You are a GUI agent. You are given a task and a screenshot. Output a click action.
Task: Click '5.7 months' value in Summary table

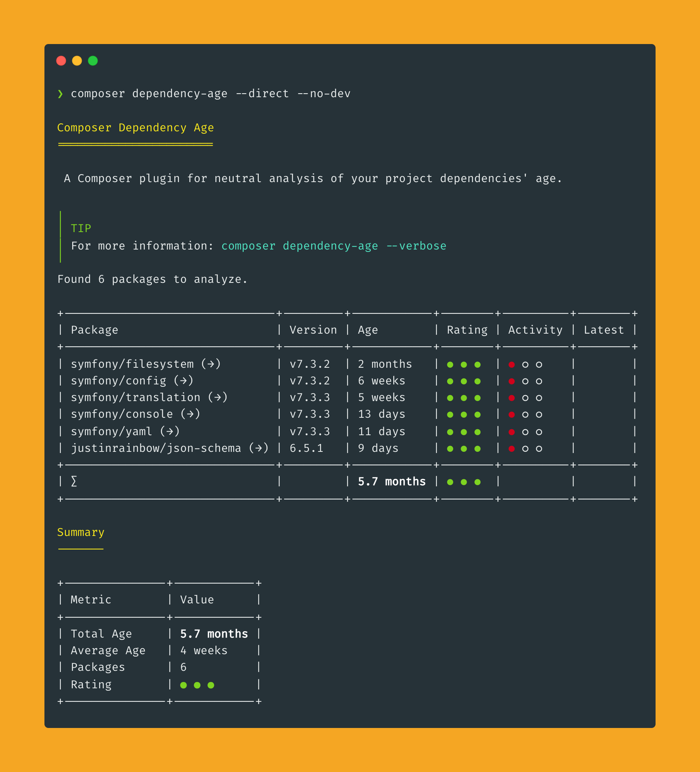[x=214, y=634]
